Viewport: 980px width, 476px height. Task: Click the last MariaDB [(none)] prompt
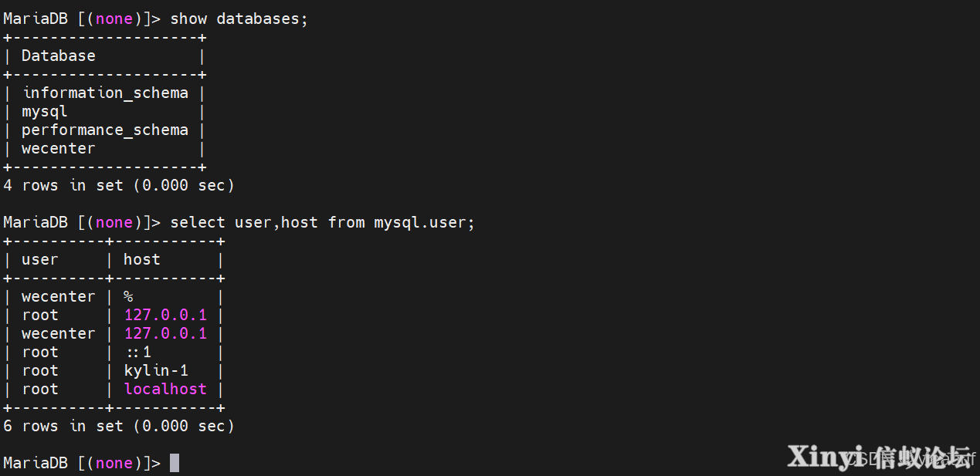(x=82, y=463)
